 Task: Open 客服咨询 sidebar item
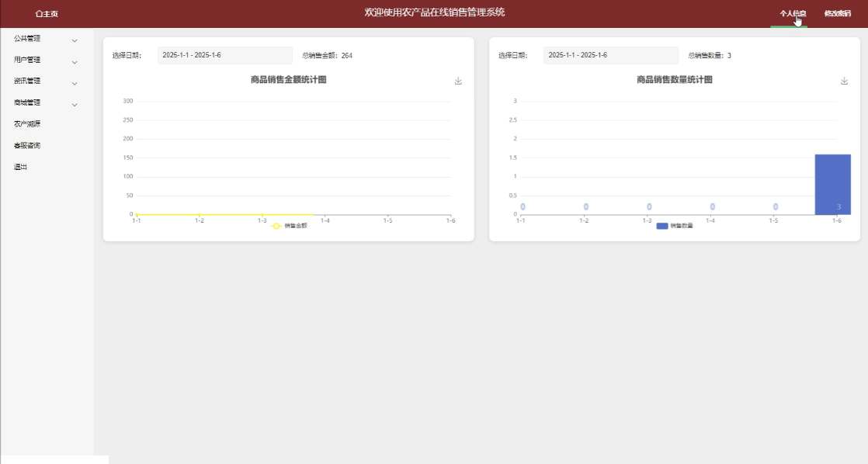[27, 146]
